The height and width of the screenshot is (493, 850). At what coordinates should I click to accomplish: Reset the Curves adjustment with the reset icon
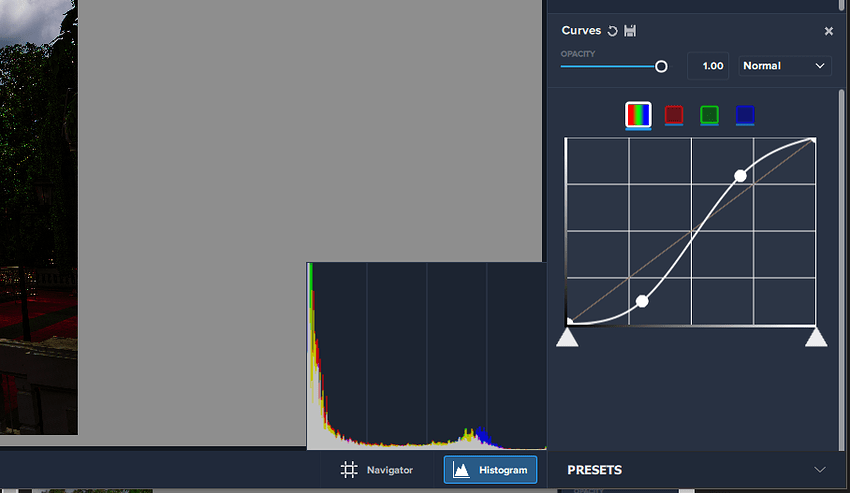[613, 31]
